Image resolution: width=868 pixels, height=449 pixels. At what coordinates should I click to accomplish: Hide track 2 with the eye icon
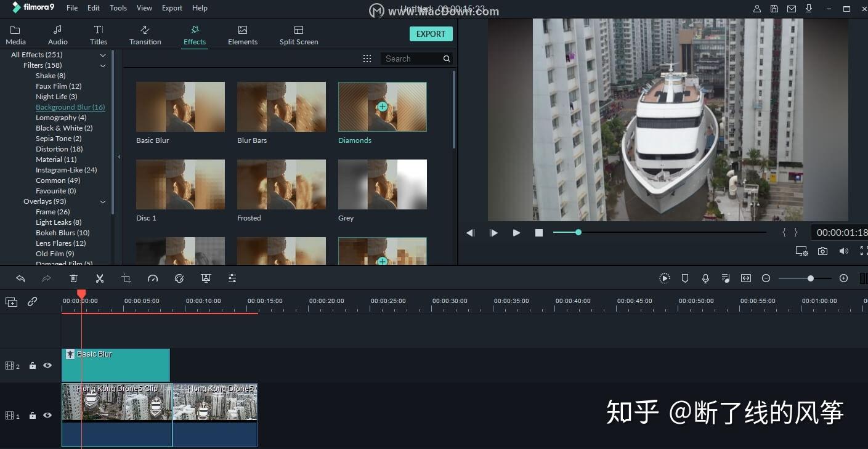pos(47,365)
